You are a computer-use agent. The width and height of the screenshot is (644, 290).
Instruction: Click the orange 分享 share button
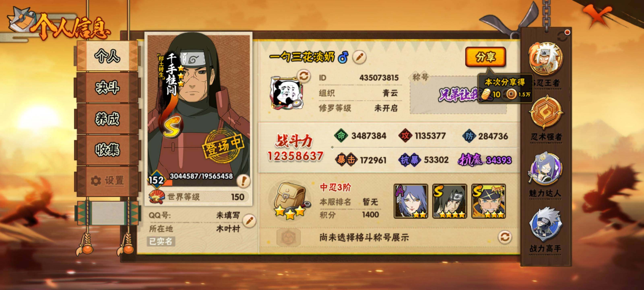(x=485, y=57)
